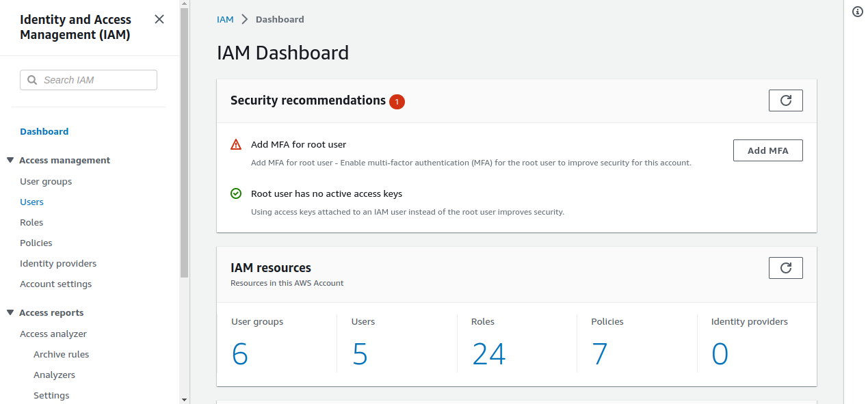Select Identity providers in sidebar
The height and width of the screenshot is (404, 868).
coord(58,263)
